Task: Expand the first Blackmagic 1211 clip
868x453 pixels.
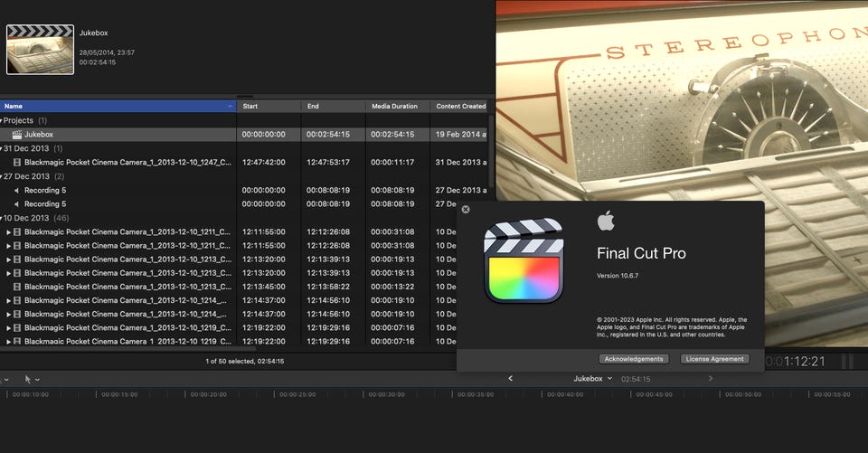Action: tap(8, 231)
